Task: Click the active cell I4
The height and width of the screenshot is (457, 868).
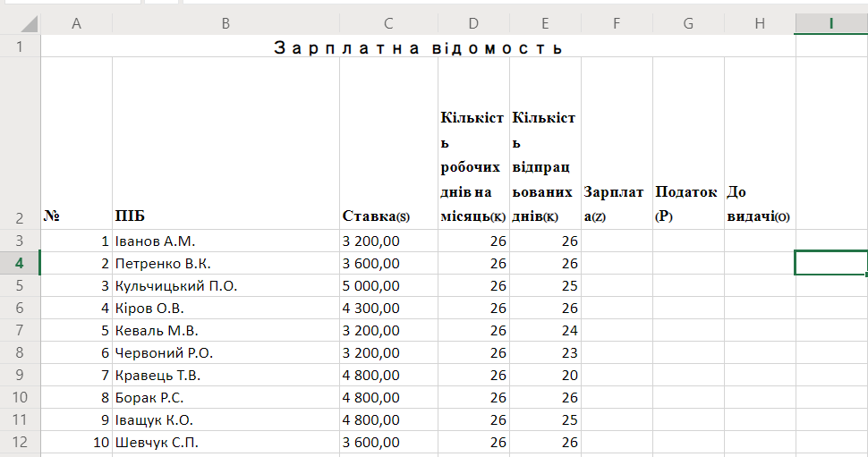Action: (x=831, y=263)
